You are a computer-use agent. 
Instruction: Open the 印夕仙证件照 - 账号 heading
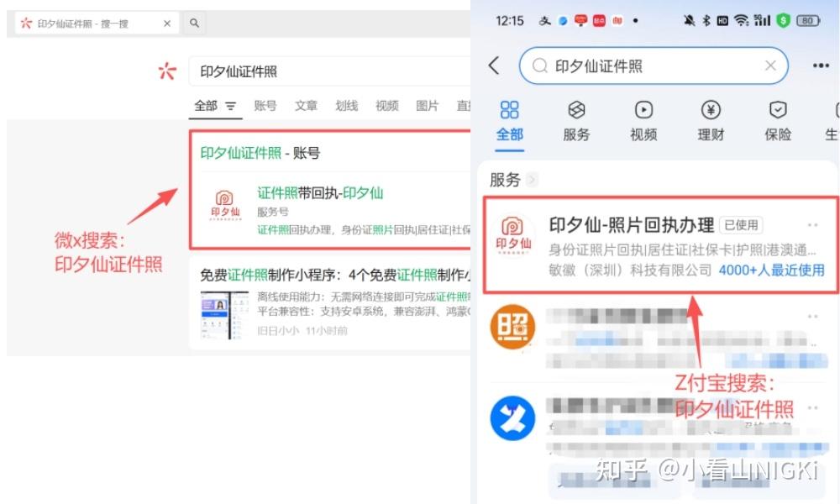260,153
